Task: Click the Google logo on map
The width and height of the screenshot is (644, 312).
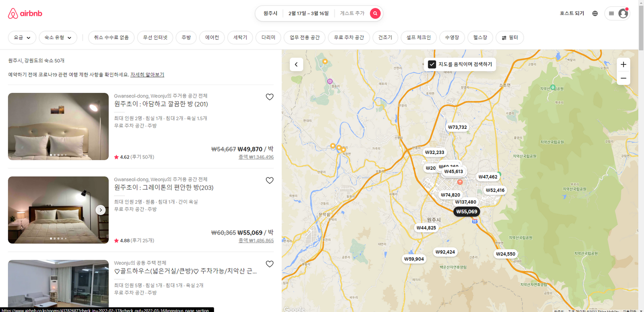Action: click(x=294, y=309)
